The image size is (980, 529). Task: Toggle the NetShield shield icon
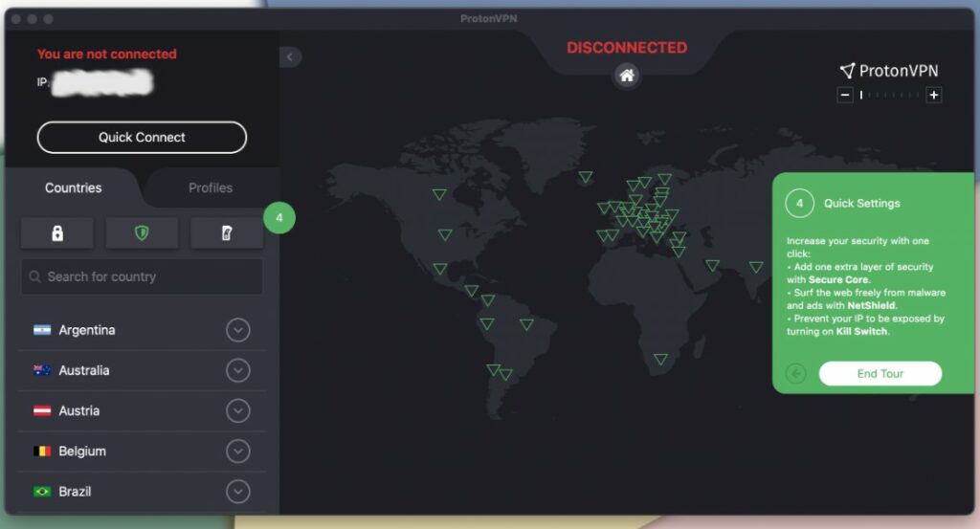click(142, 233)
